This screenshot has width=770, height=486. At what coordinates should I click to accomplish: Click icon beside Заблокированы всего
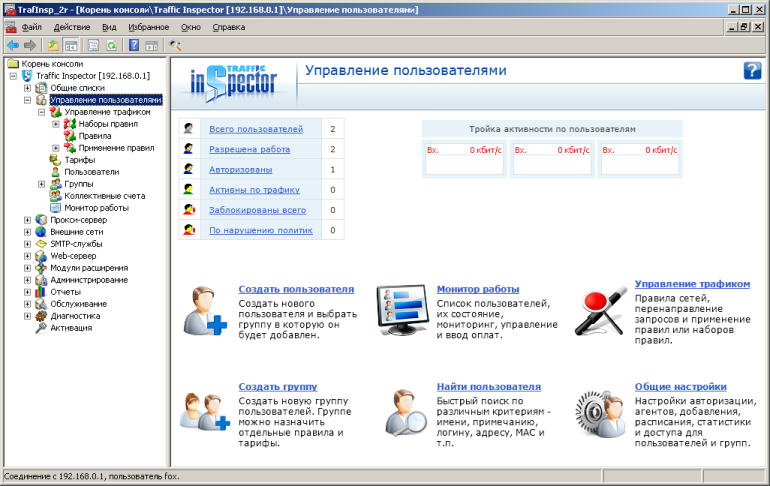point(189,210)
